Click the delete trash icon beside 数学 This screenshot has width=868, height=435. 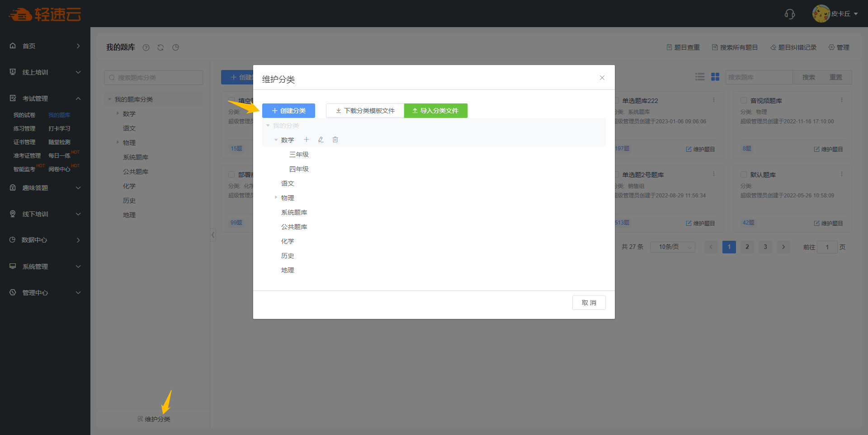click(335, 140)
